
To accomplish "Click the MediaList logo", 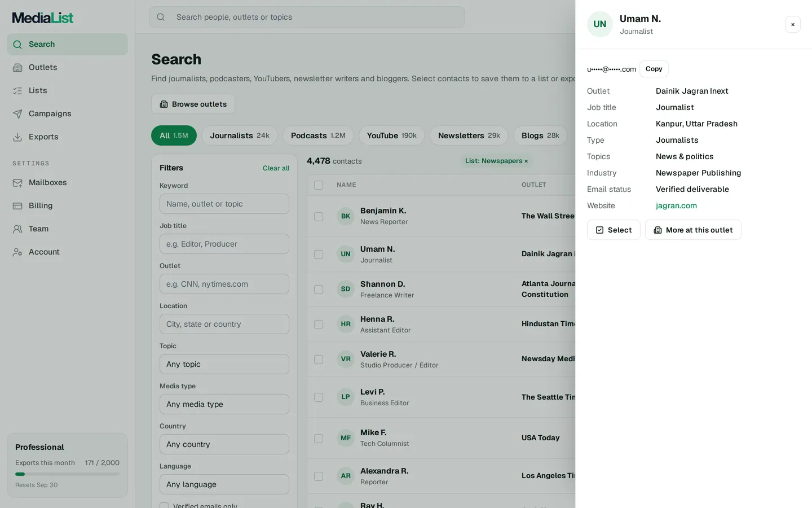I will tap(43, 18).
